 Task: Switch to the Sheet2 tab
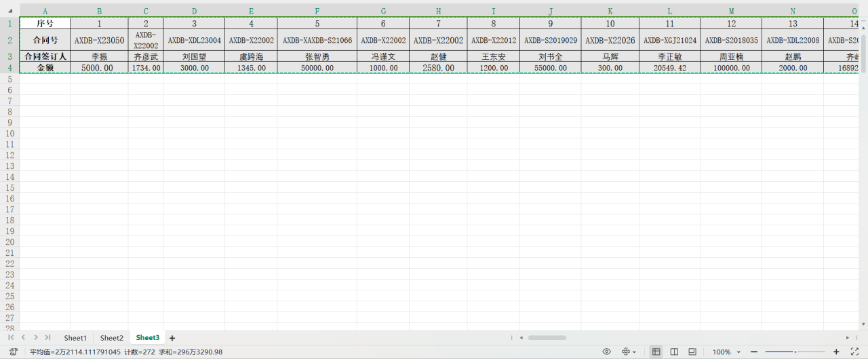[112, 338]
